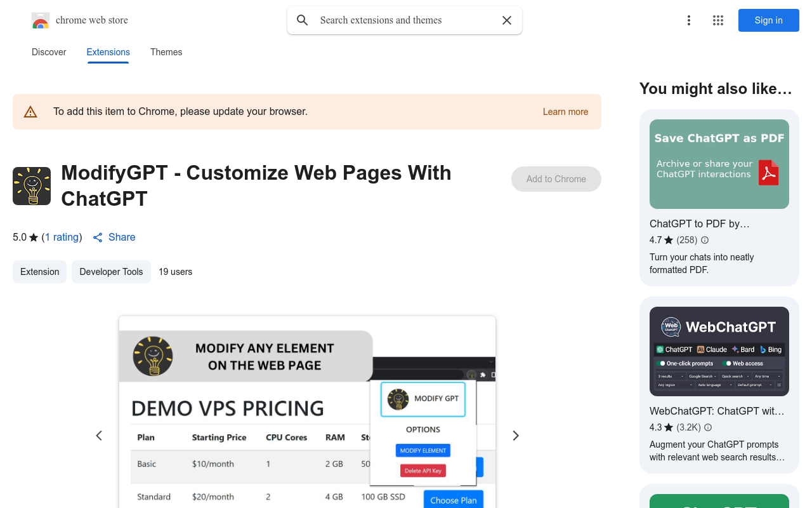Click the PDF icon in the Save ChatGPT as PDF card

pos(768,172)
